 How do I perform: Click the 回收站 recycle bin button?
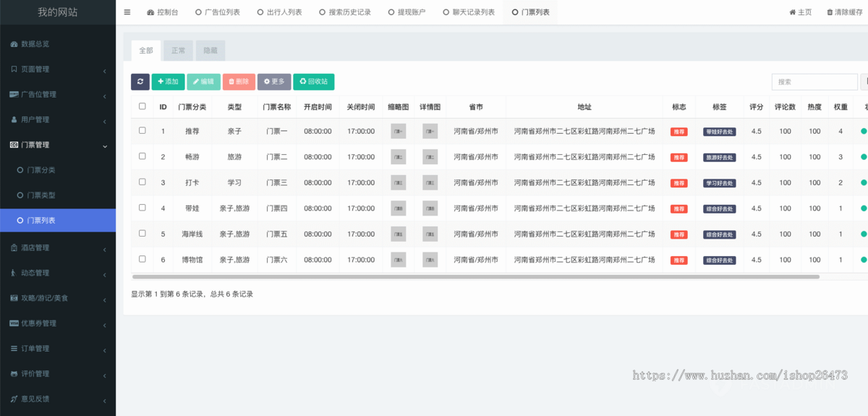[x=313, y=82]
